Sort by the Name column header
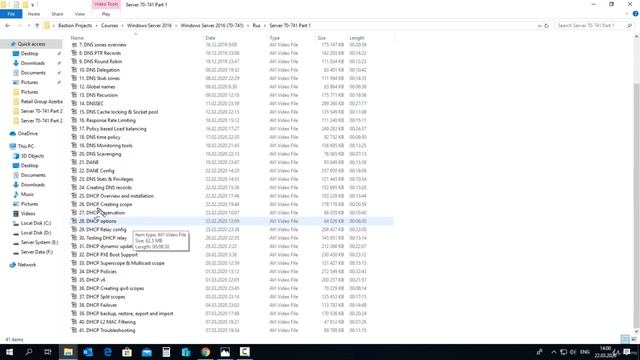This screenshot has width=640, height=360. pos(77,38)
